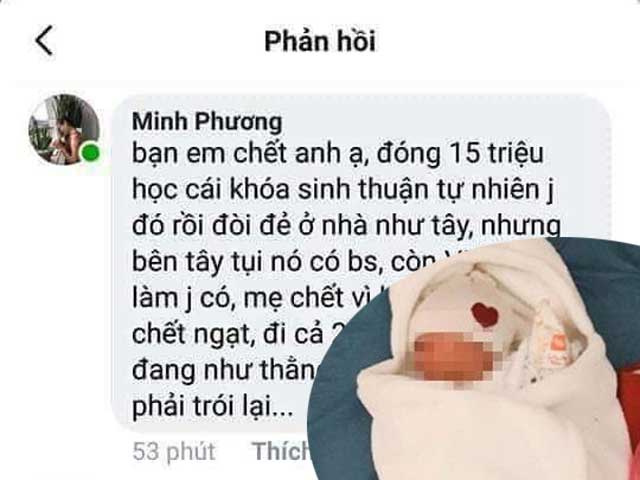Click the green online status dot
Viewport: 640px width, 480px height.
(91, 153)
